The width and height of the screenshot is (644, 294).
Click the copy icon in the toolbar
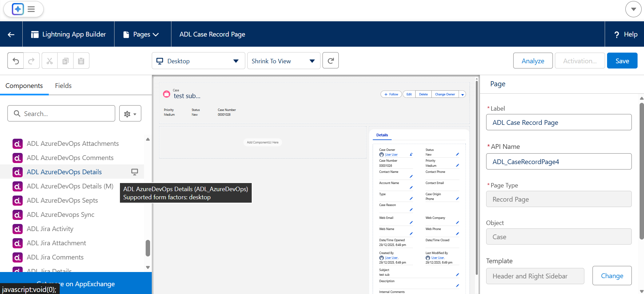[65, 61]
